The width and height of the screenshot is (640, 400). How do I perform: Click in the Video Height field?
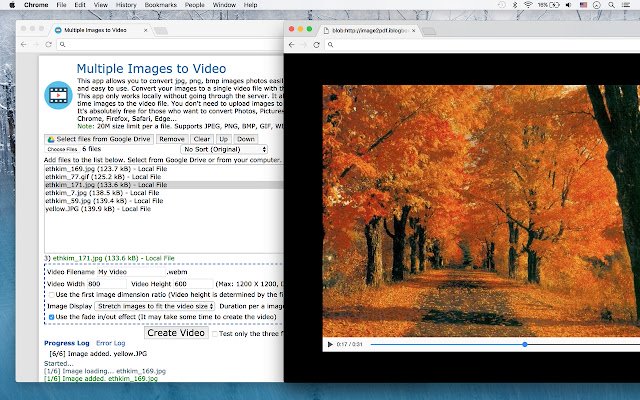coord(193,284)
